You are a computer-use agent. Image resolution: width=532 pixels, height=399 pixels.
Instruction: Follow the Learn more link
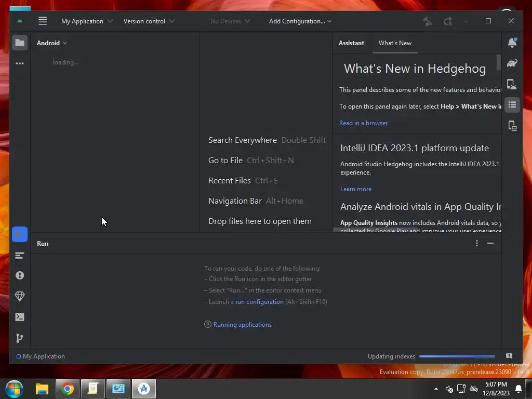click(x=356, y=189)
